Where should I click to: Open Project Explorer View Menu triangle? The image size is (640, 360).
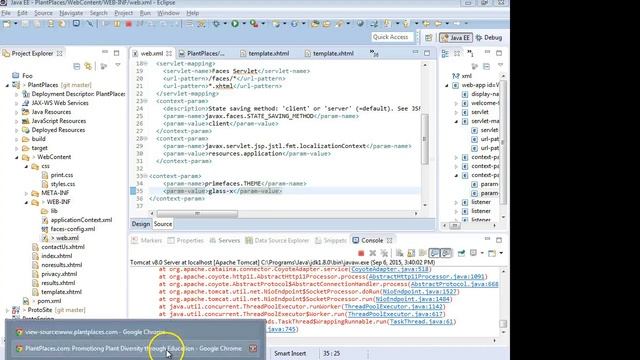click(x=118, y=65)
